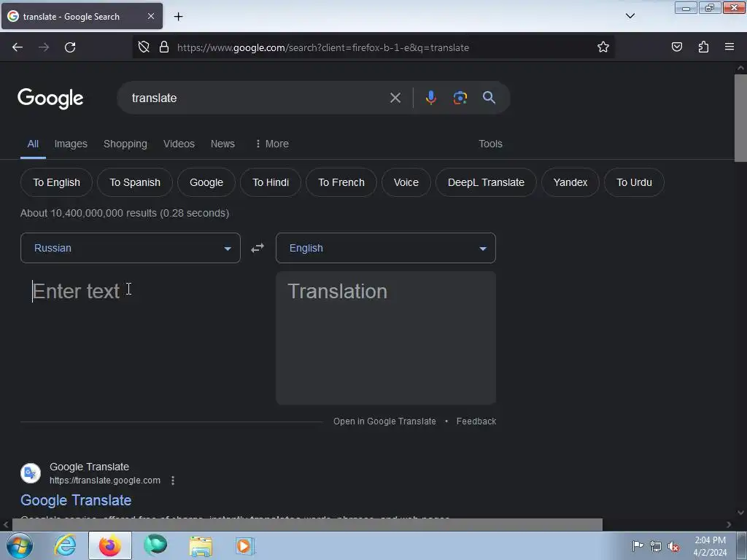Screen dimensions: 747x560
Task: Choose the To Urdu chip
Action: pos(634,182)
